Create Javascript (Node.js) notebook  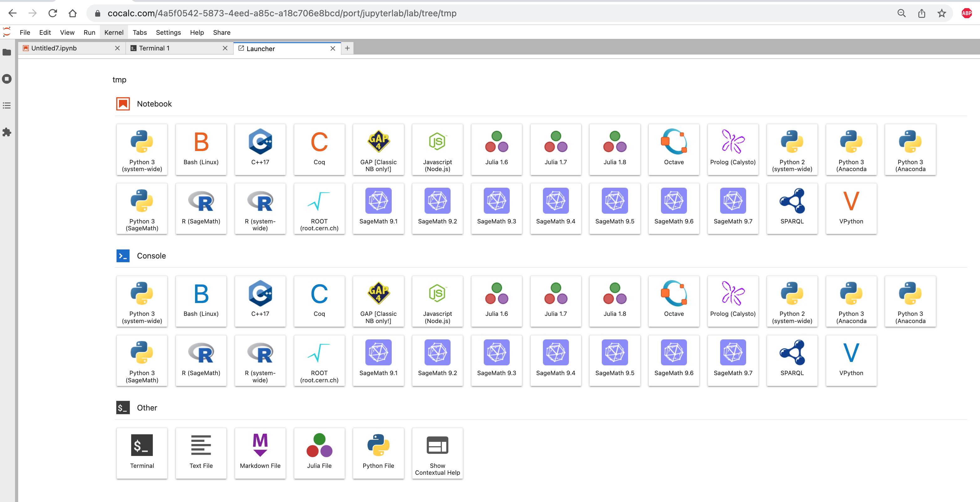tap(437, 150)
